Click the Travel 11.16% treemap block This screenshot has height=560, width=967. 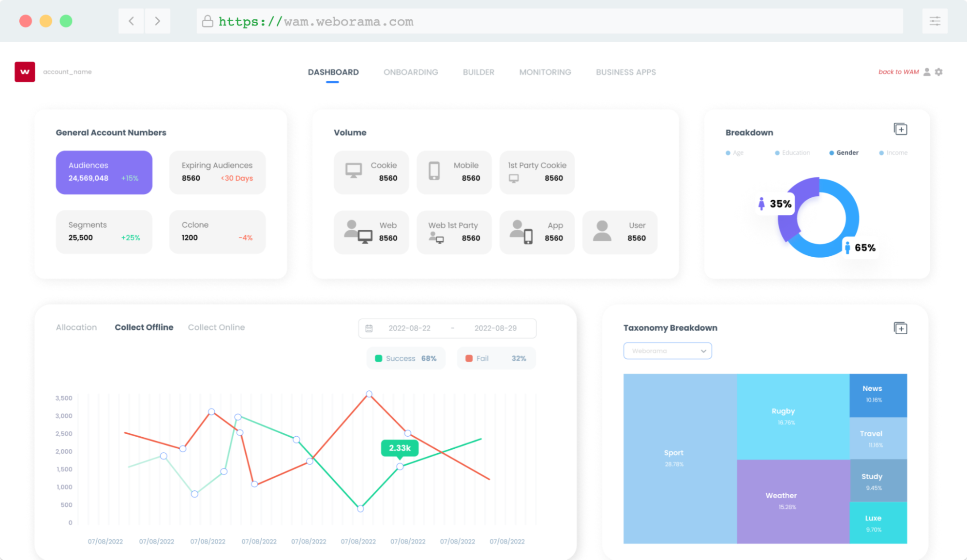click(878, 438)
